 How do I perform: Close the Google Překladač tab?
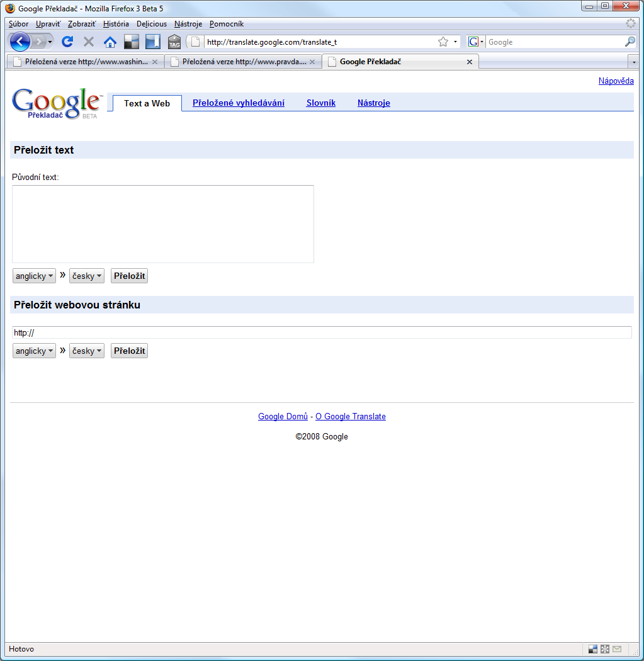(x=470, y=62)
